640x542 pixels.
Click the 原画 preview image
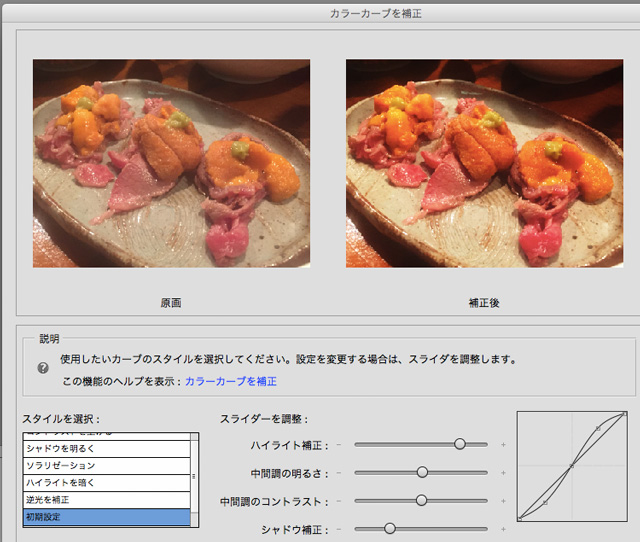(171, 164)
